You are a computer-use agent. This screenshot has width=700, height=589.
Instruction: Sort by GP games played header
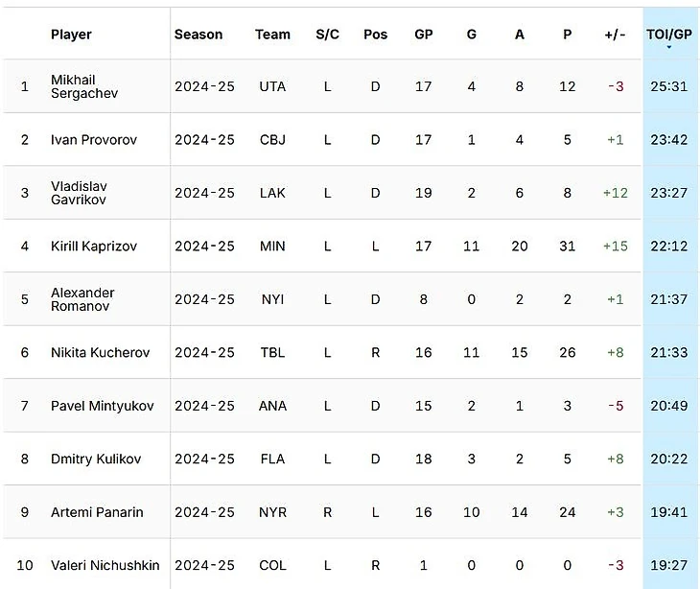click(x=423, y=35)
